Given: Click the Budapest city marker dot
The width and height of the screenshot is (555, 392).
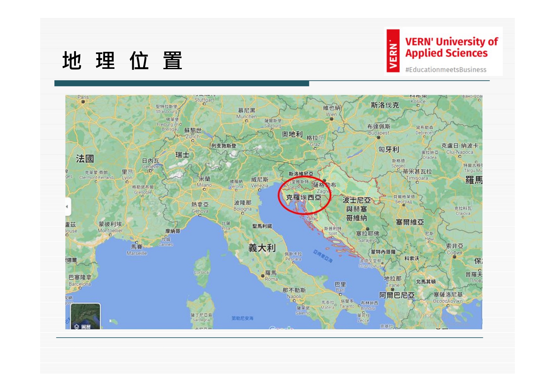Looking at the screenshot, I should (x=378, y=137).
